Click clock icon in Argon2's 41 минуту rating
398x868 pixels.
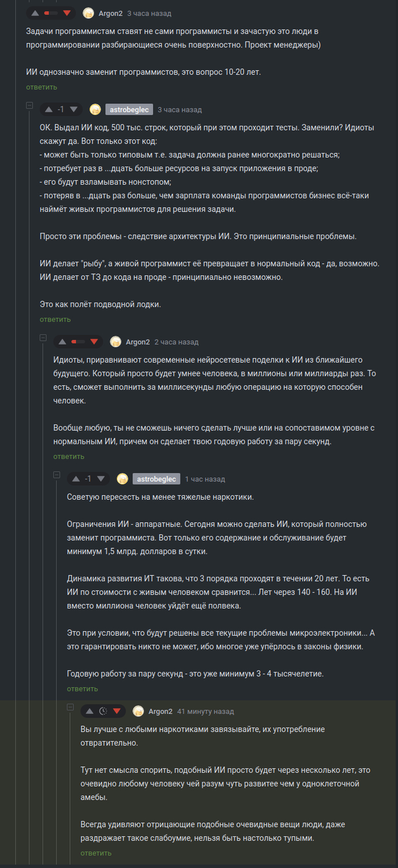pos(103,711)
